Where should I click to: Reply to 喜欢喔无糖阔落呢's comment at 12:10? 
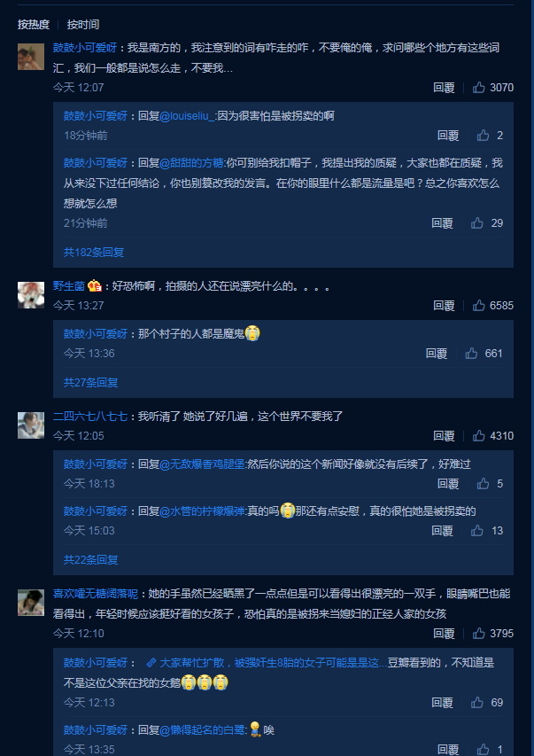444,633
